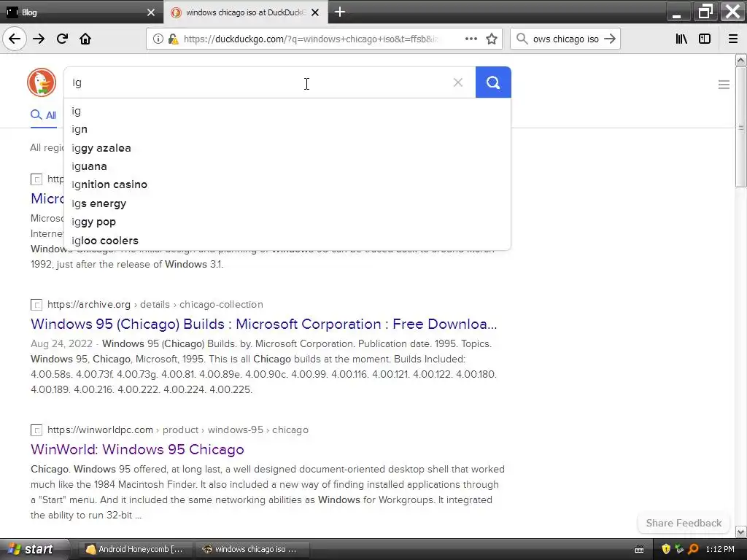Viewport: 747px width, 560px height.
Task: Click the security shield tray icon
Action: [666, 549]
